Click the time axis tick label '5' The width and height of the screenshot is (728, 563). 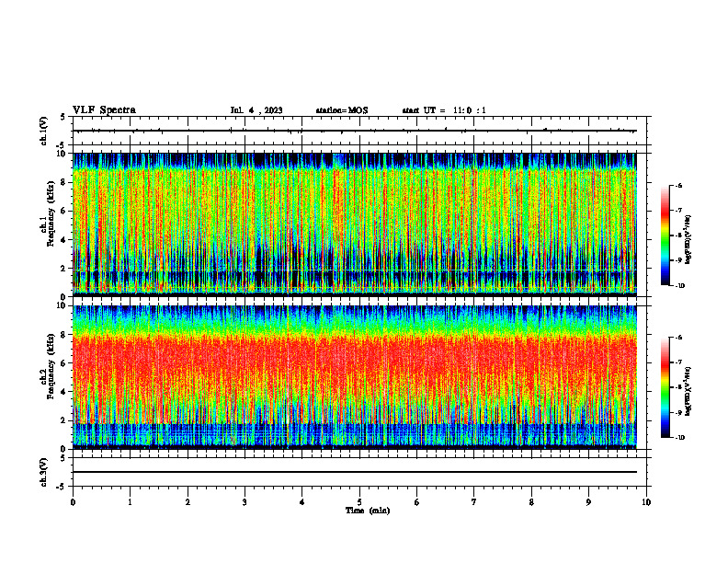pyautogui.click(x=359, y=502)
